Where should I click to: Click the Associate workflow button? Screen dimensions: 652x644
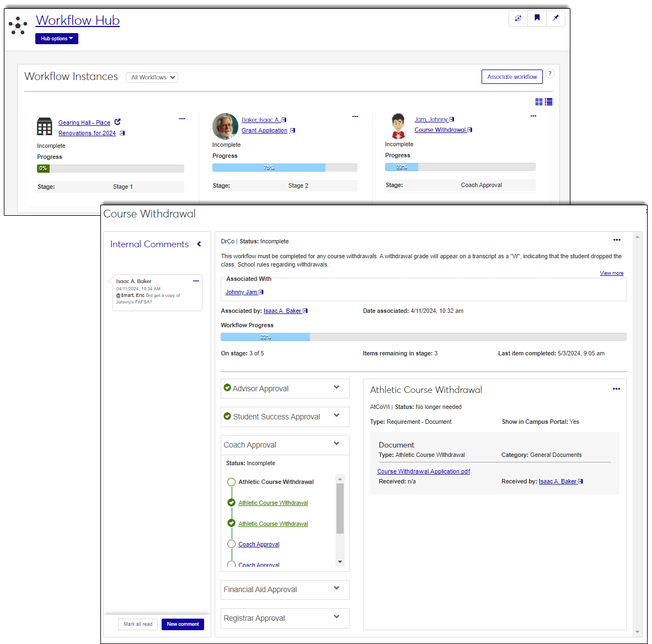pos(512,77)
